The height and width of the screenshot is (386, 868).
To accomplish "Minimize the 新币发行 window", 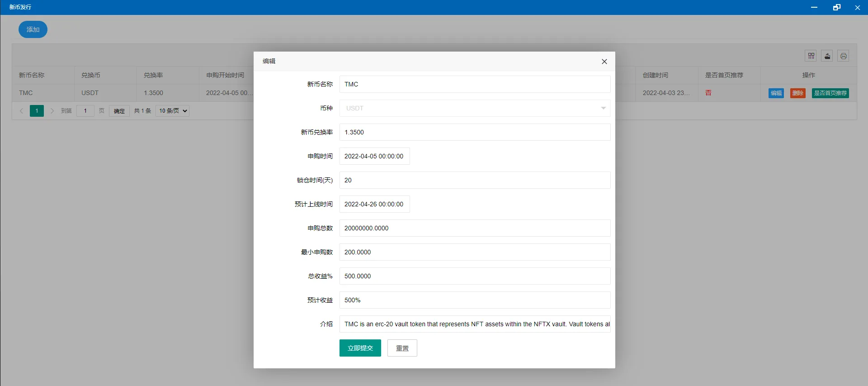I will (x=814, y=7).
